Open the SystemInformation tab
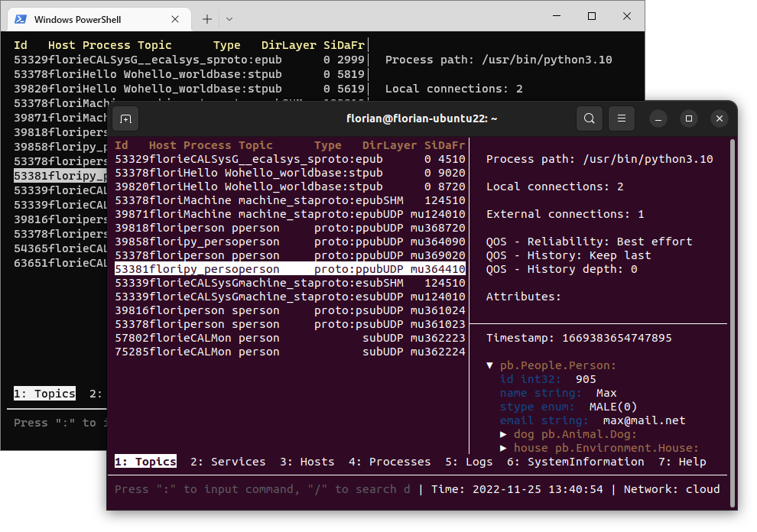The height and width of the screenshot is (532, 757). [x=575, y=462]
